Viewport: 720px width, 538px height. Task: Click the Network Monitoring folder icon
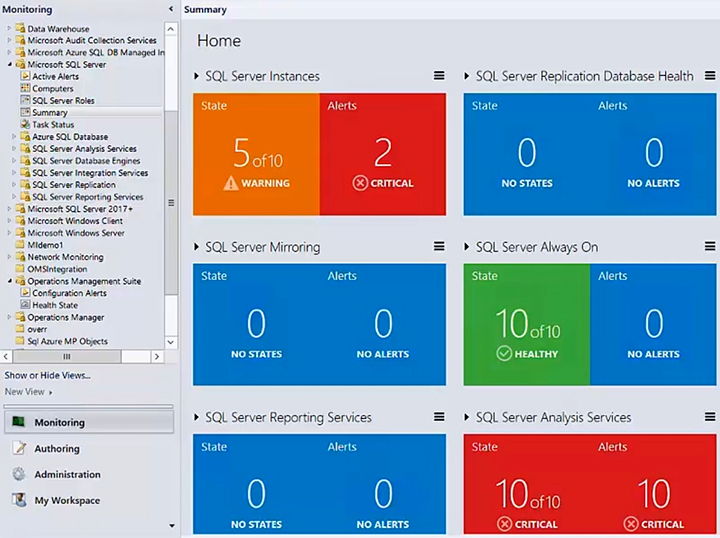pyautogui.click(x=20, y=257)
